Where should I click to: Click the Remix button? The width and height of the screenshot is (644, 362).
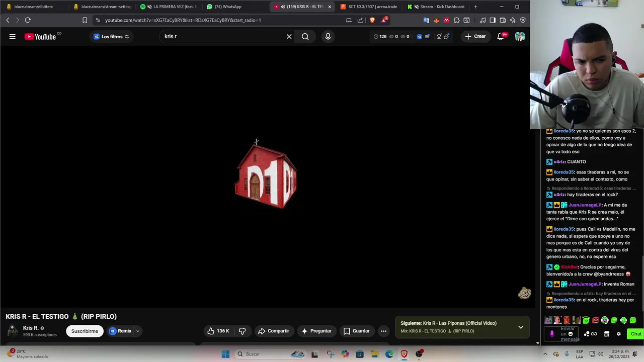120,331
